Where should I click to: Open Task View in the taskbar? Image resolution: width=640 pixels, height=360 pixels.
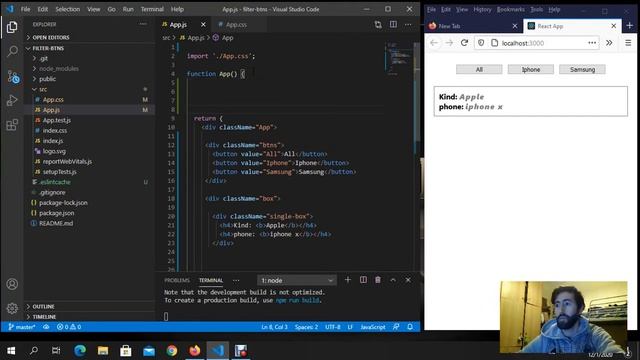pos(56,351)
